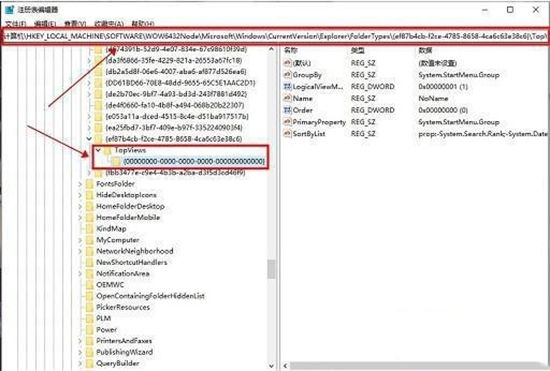Click the PLM folder icon
This screenshot has width=550, height=371.
coord(90,318)
